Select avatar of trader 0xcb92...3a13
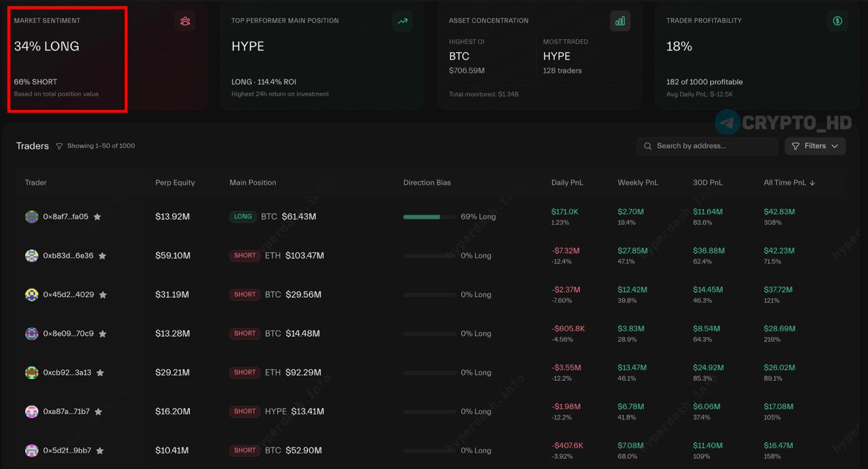Screen dimensions: 868x469 tap(31, 373)
